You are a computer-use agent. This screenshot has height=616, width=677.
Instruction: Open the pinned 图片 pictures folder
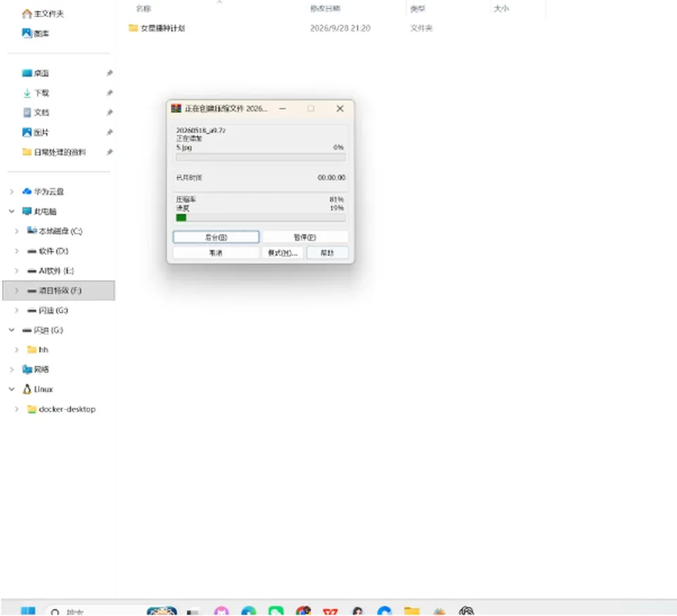point(35,133)
